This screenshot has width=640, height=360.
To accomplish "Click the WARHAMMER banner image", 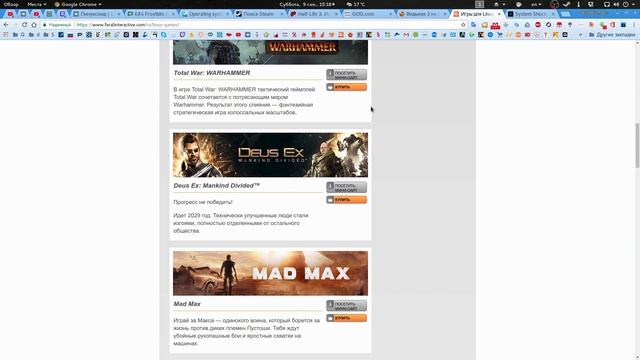I will click(270, 53).
